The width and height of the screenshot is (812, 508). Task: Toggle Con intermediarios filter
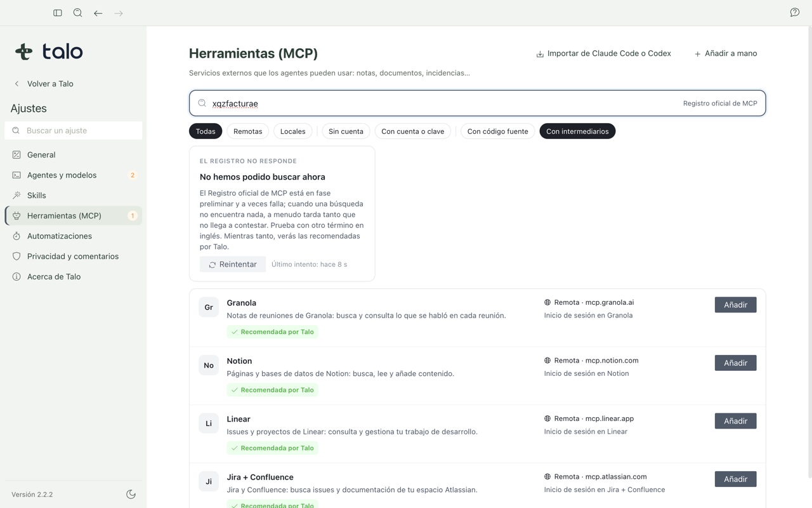tap(577, 131)
